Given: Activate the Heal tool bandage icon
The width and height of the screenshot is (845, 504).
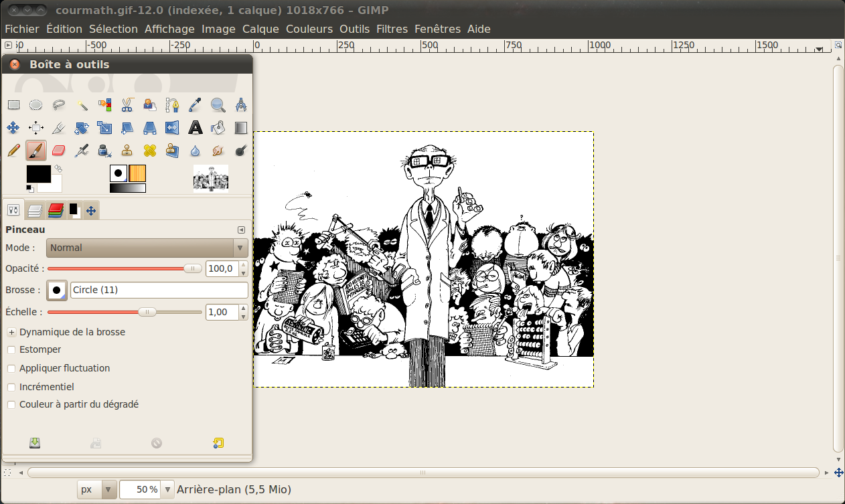Looking at the screenshot, I should (149, 151).
